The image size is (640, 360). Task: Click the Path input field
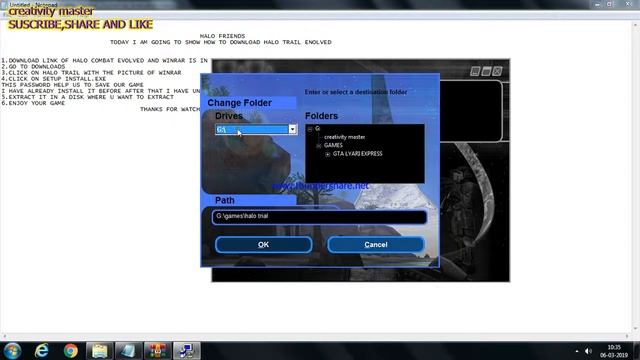click(x=319, y=217)
